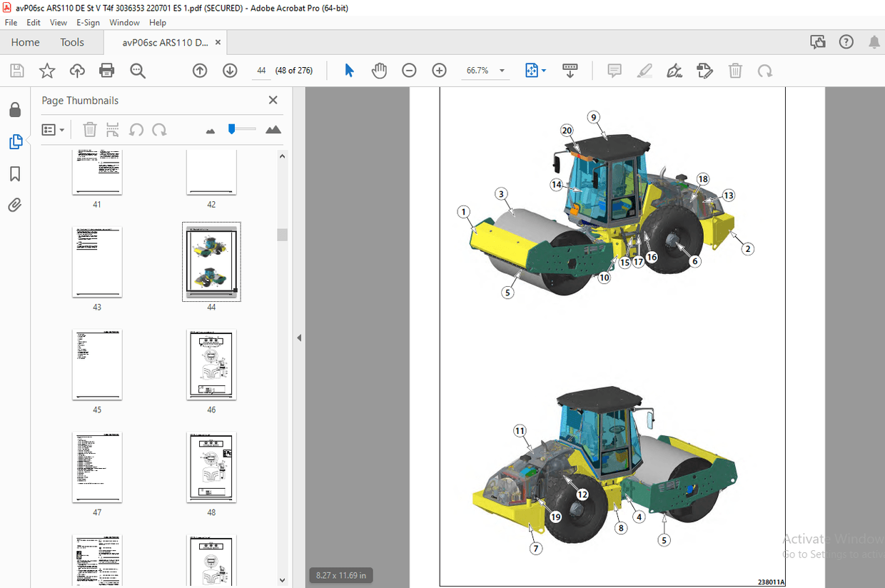The width and height of the screenshot is (885, 588).
Task: Click the page number input field
Action: tap(260, 70)
